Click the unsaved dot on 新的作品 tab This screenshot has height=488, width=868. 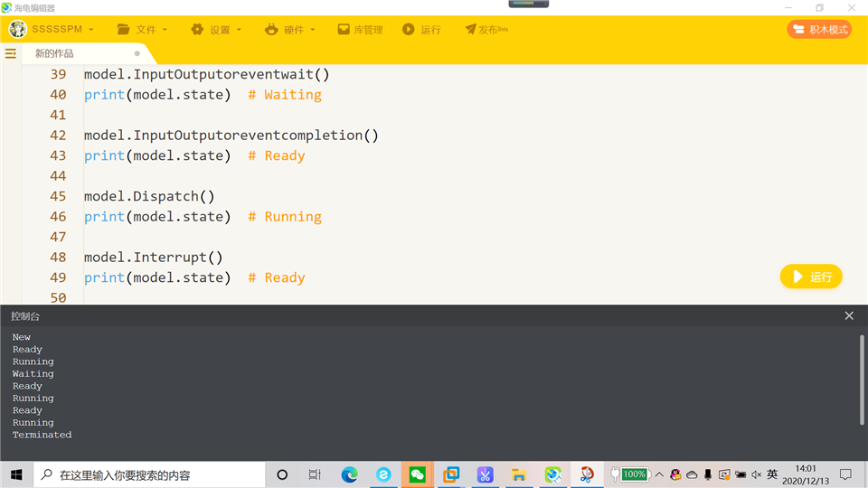tap(137, 53)
